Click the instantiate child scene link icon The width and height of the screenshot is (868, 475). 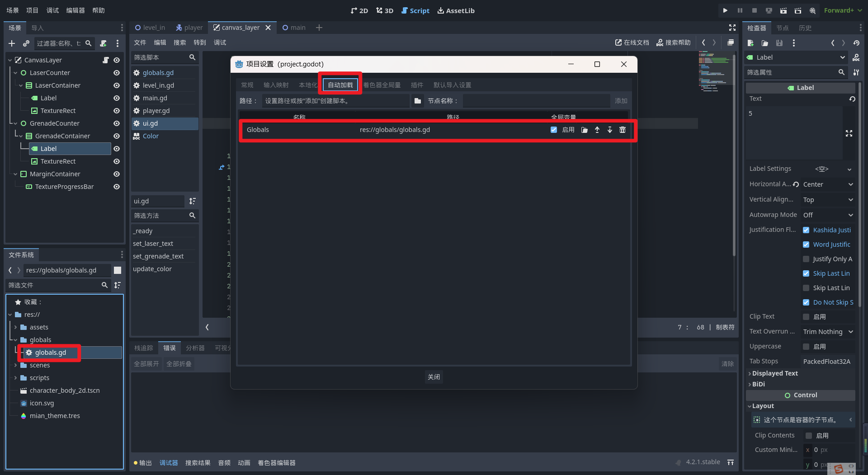26,43
